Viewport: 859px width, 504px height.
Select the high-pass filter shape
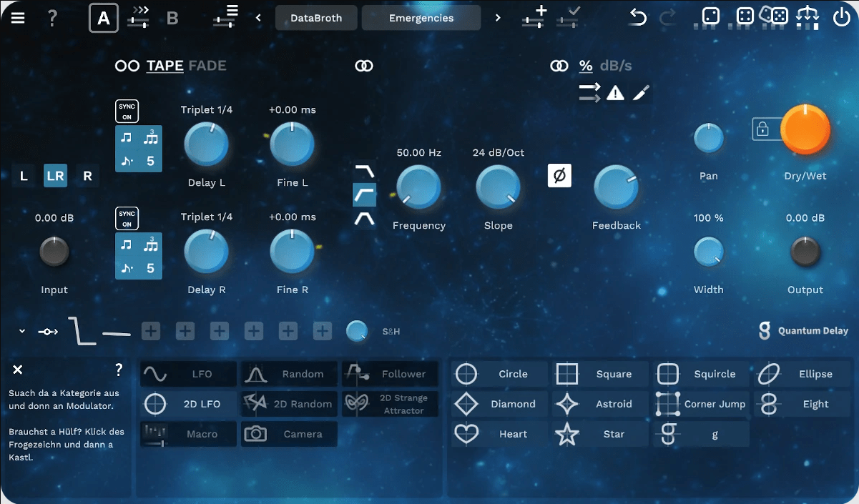click(x=365, y=194)
